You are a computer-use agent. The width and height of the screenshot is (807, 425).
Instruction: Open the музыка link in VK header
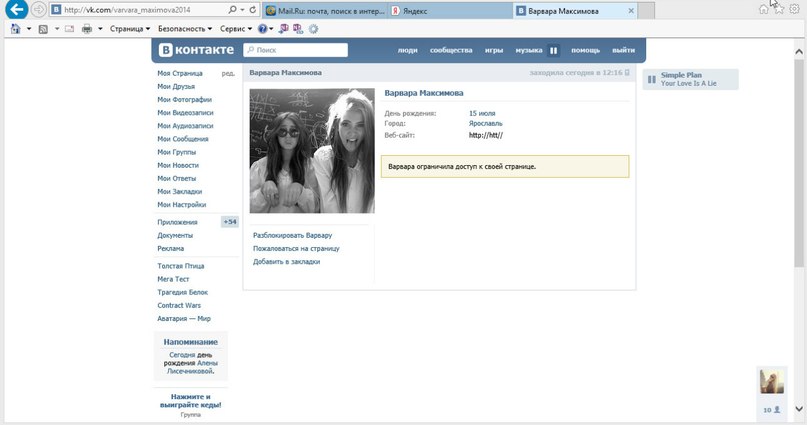[x=529, y=50]
